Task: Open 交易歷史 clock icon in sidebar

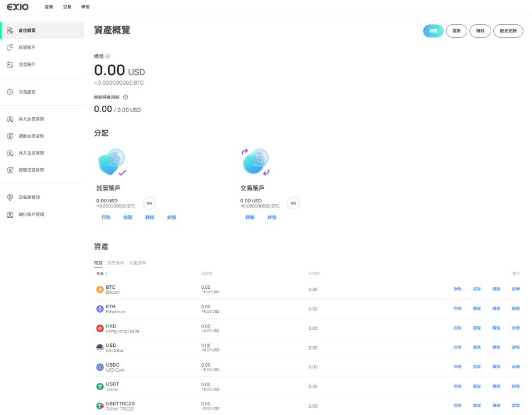Action: point(10,92)
